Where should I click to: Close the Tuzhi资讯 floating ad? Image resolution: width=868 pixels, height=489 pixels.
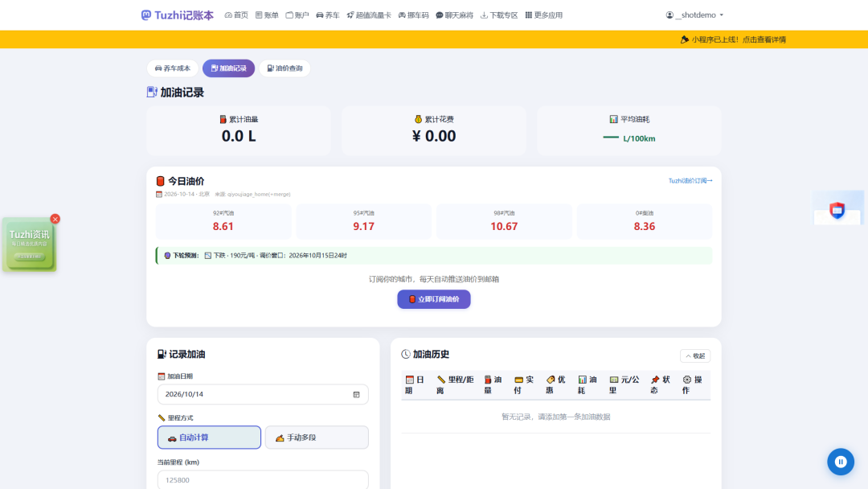[55, 219]
